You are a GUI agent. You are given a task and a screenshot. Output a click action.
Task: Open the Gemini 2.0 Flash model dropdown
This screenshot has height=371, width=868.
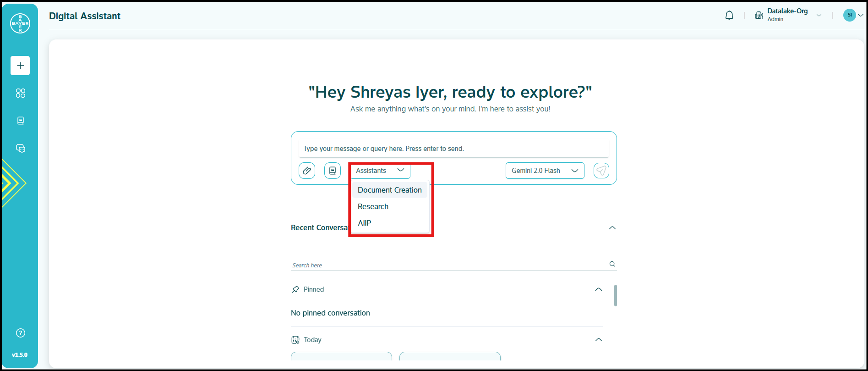[x=545, y=171]
